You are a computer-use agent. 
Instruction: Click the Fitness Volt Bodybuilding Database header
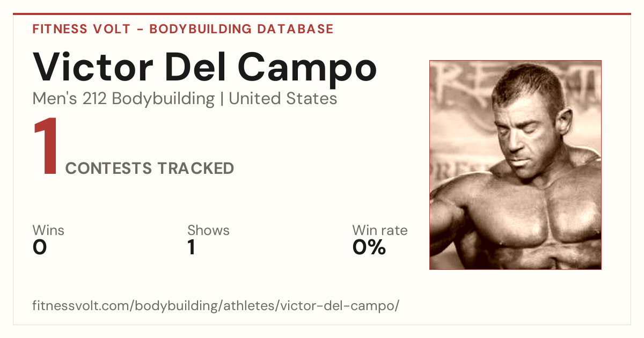pos(183,29)
